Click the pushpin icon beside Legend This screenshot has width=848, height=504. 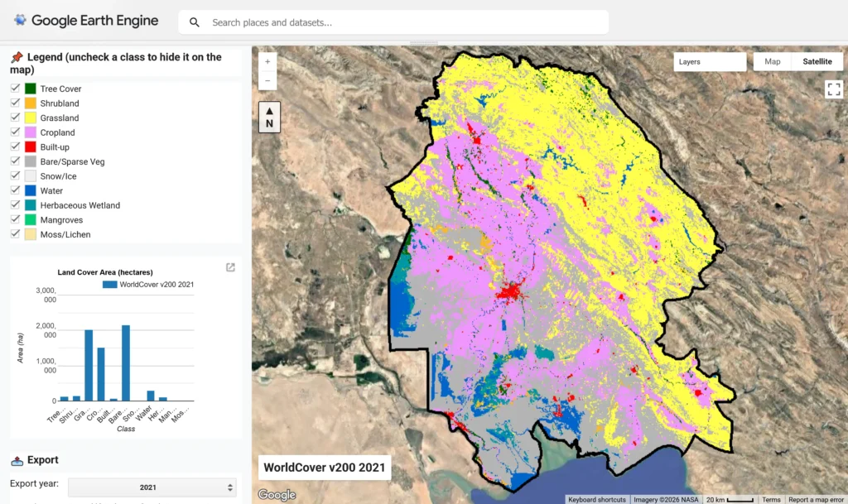pos(17,57)
